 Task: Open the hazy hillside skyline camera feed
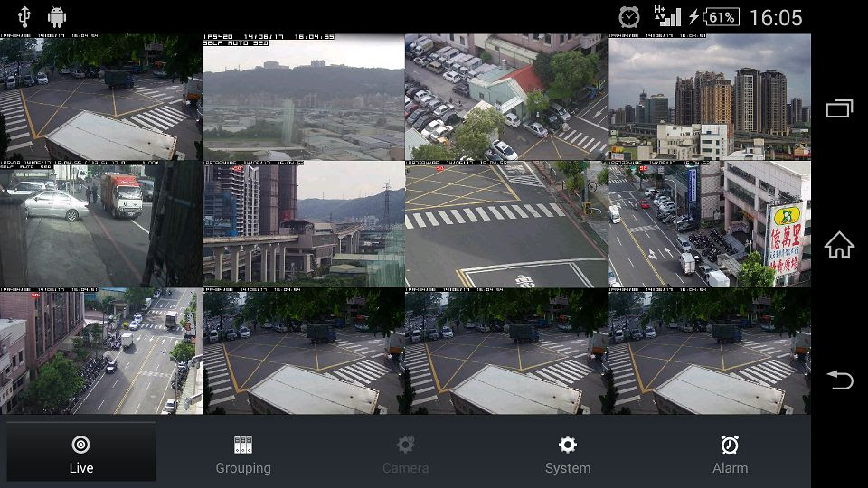[x=304, y=98]
